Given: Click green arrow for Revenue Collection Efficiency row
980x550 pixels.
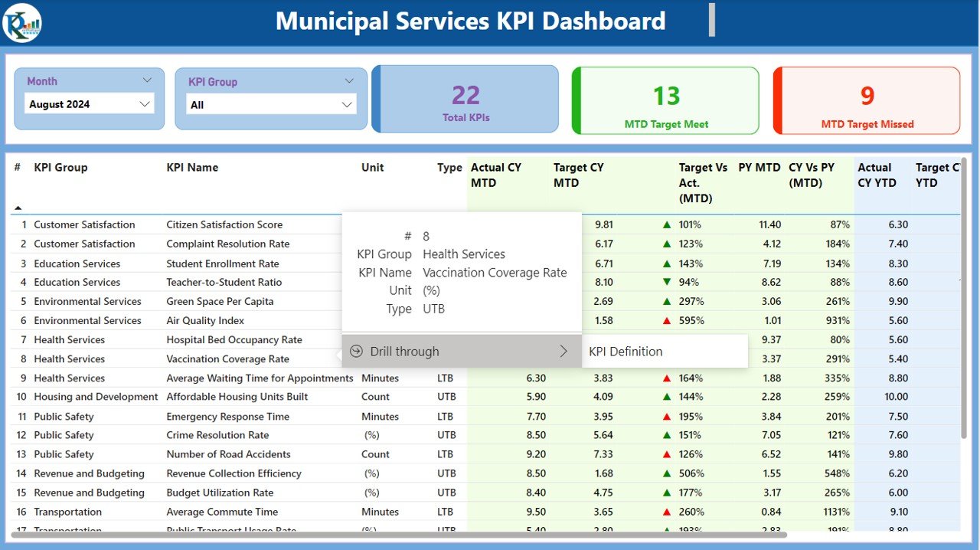Looking at the screenshot, I should coord(667,473).
